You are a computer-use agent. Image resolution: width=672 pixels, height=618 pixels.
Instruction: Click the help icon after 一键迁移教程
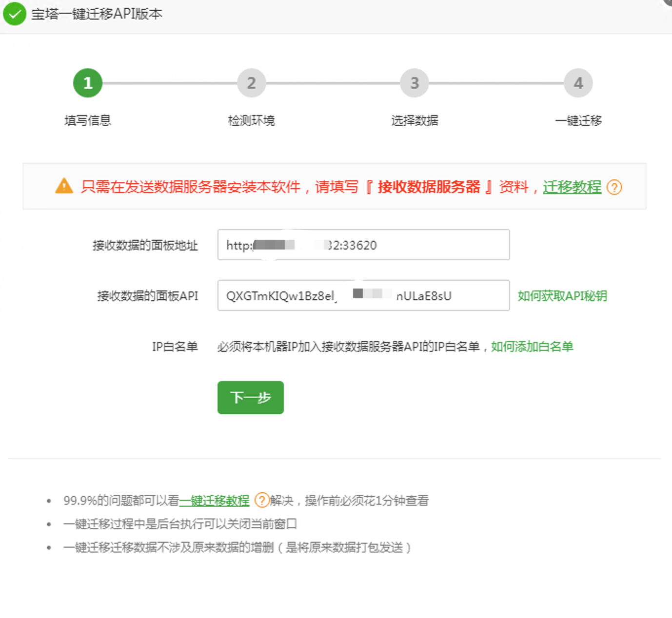click(x=262, y=500)
